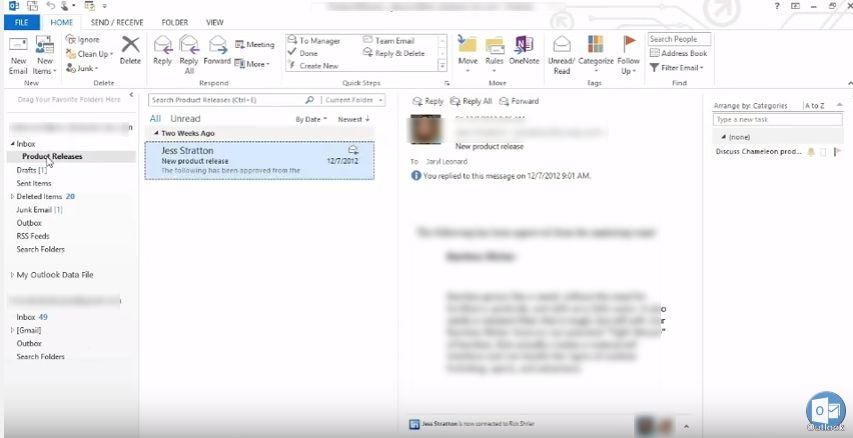Image resolution: width=853 pixels, height=438 pixels.
Task: Change Arrange by: Categories option
Action: pos(751,106)
